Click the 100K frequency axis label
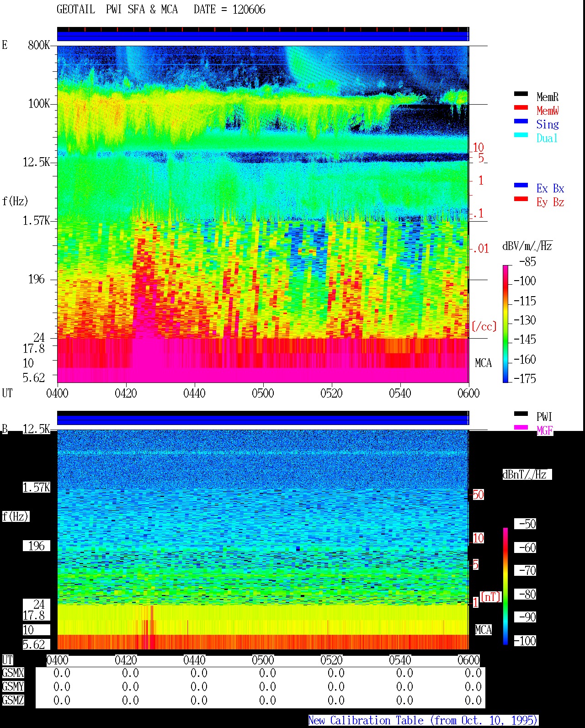The image size is (585, 728). tap(39, 103)
